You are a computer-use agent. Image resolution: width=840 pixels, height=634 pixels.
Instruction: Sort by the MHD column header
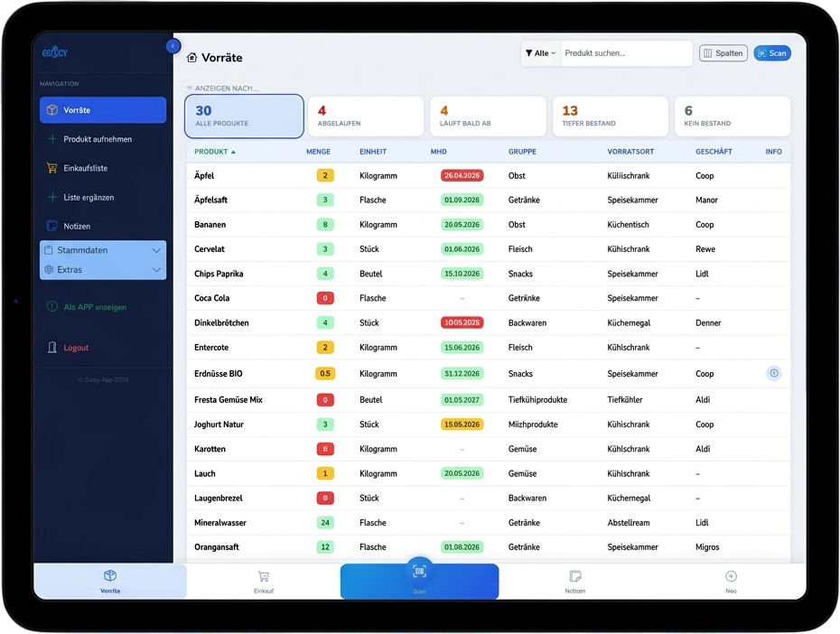tap(438, 152)
